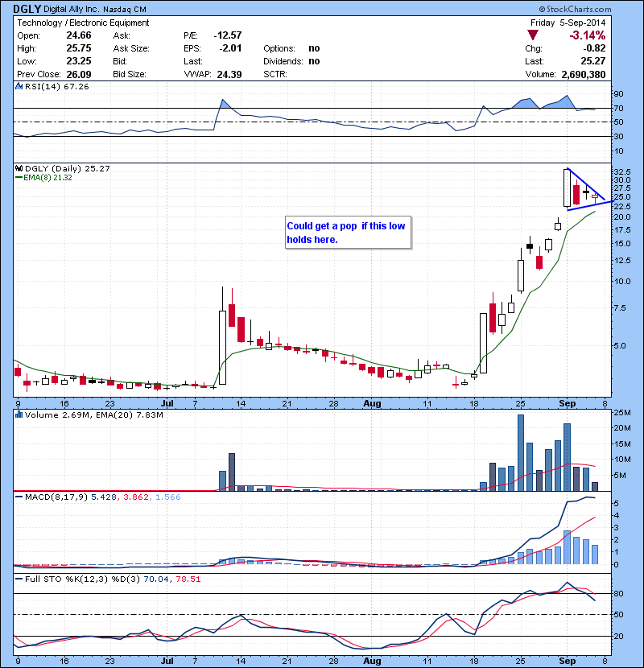Select the DGLY ticker symbol in title
Screen dimensions: 644x668
tap(27, 9)
